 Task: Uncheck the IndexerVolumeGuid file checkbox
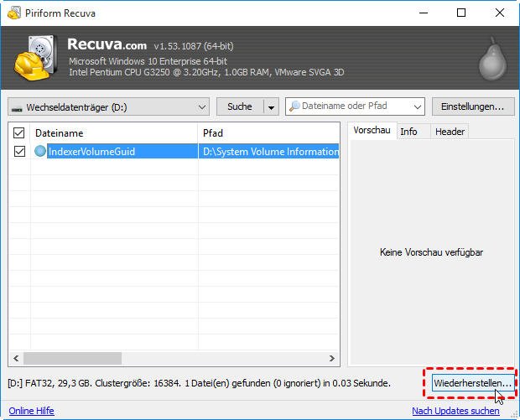(19, 151)
